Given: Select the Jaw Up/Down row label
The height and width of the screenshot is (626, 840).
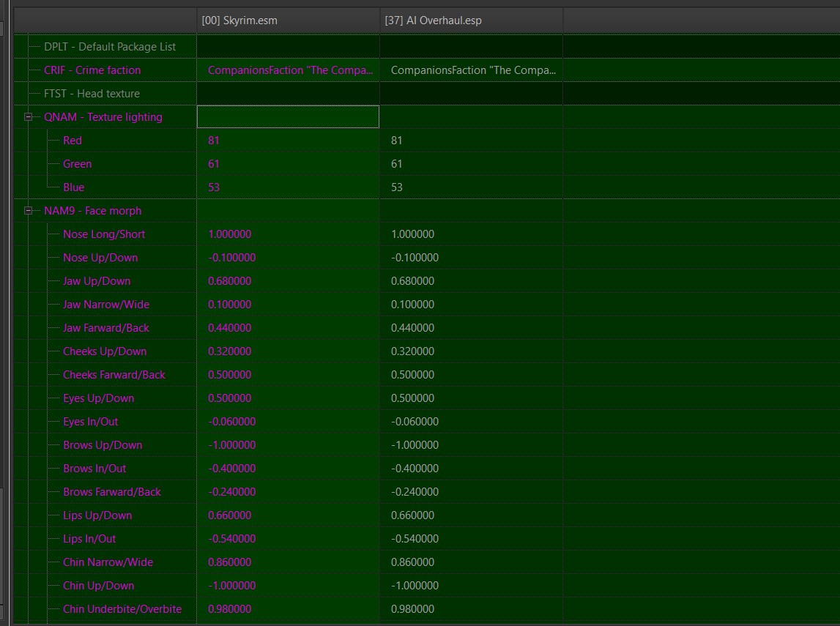Looking at the screenshot, I should (97, 281).
